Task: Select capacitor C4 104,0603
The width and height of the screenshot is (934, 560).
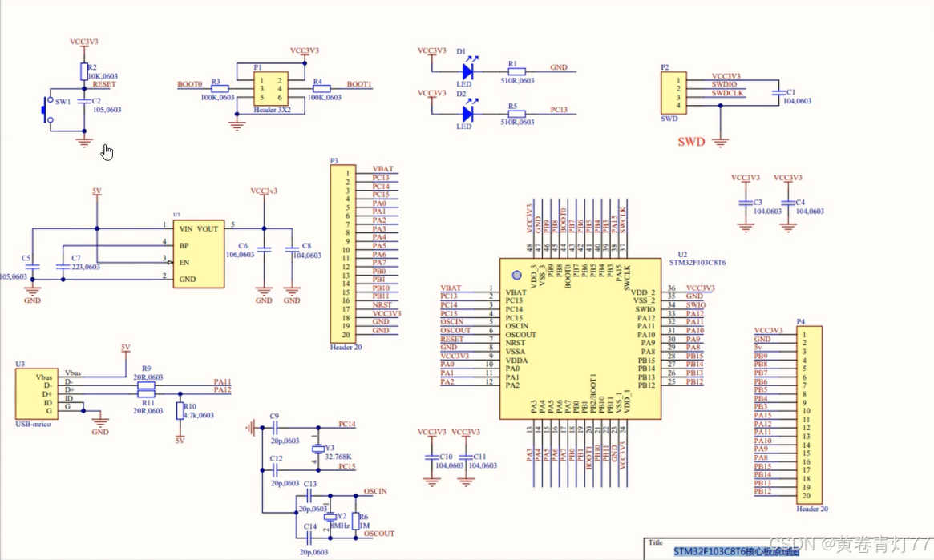Action: [788, 203]
